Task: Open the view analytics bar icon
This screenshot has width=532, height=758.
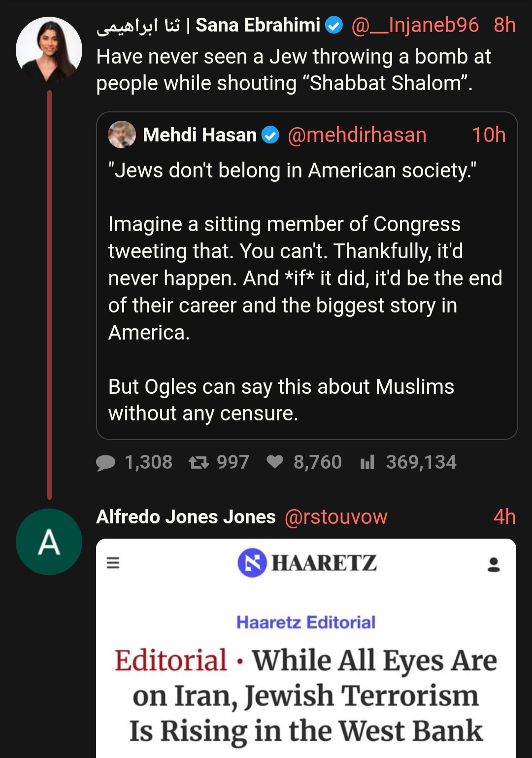Action: point(367,462)
